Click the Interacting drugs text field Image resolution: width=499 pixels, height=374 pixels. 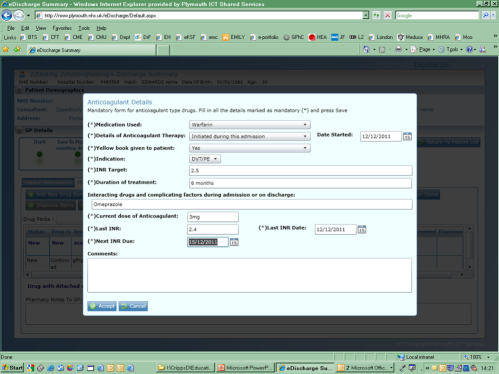tap(252, 204)
